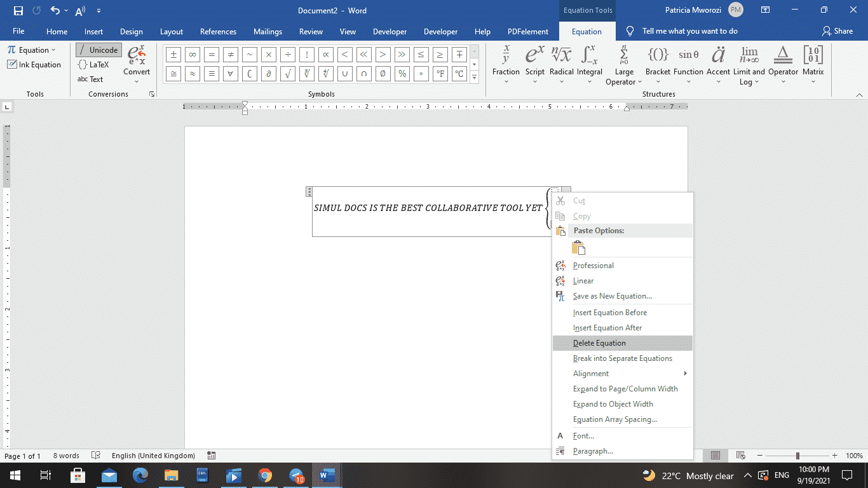This screenshot has height=488, width=868.
Task: Open the Matrix structure gallery
Action: coord(813,64)
